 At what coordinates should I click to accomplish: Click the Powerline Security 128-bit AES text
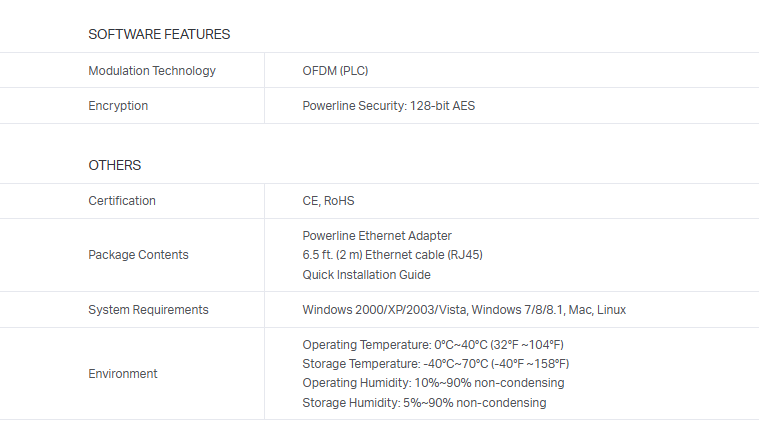[x=388, y=106]
